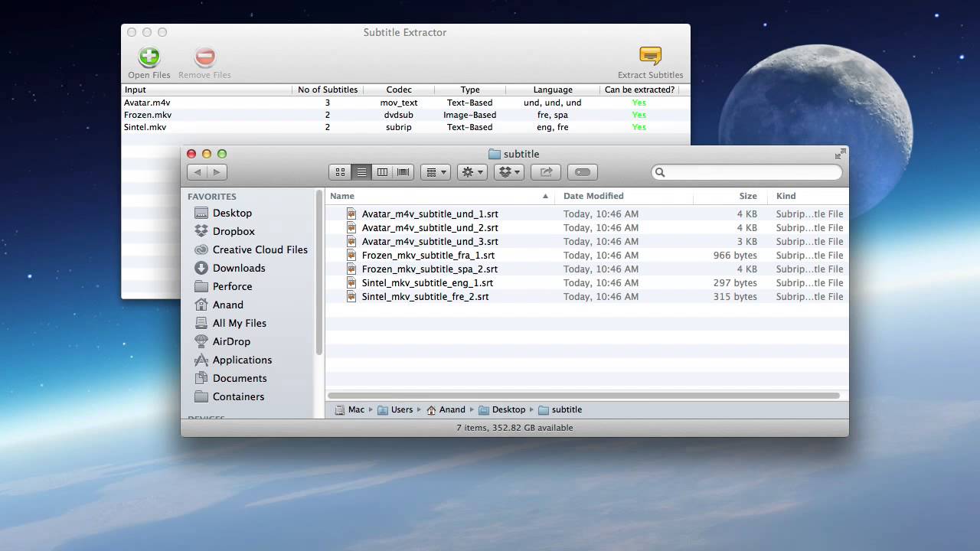Click the "7 items, 352.82 GB available" status text
The width and height of the screenshot is (980, 551).
click(514, 428)
